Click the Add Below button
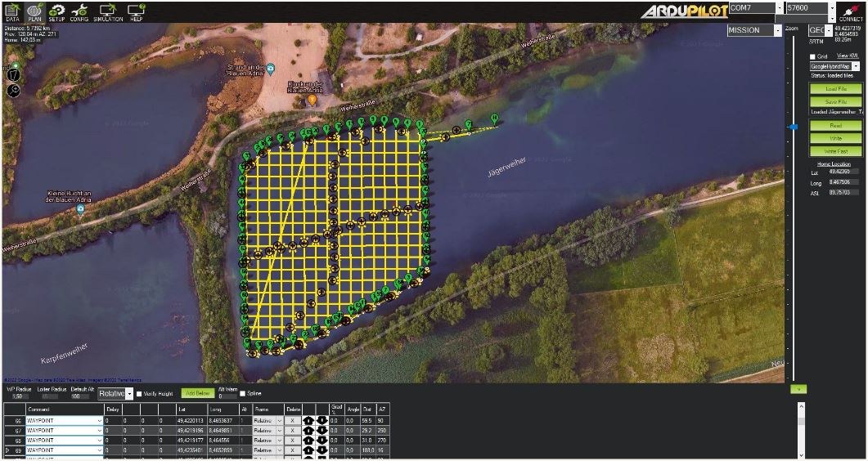 [196, 394]
